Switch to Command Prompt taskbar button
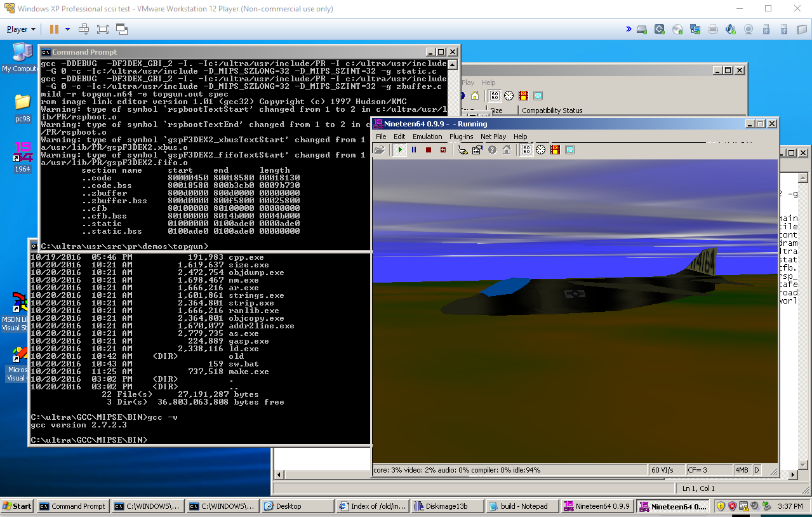812x517 pixels. (x=72, y=506)
